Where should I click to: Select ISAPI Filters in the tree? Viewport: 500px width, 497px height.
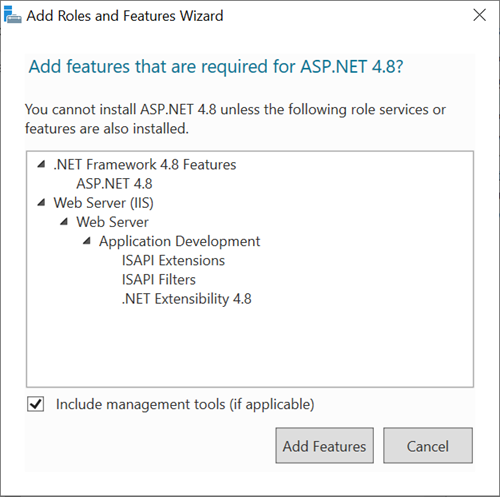159,279
